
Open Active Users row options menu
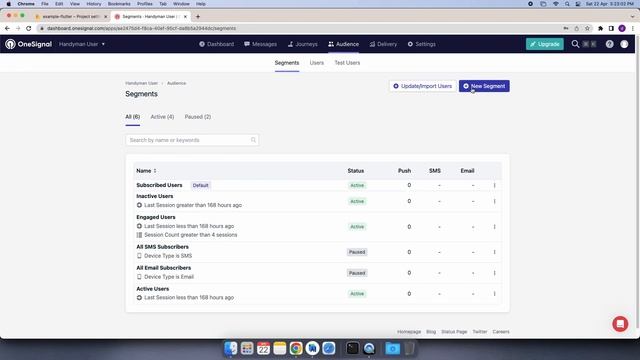pyautogui.click(x=494, y=293)
